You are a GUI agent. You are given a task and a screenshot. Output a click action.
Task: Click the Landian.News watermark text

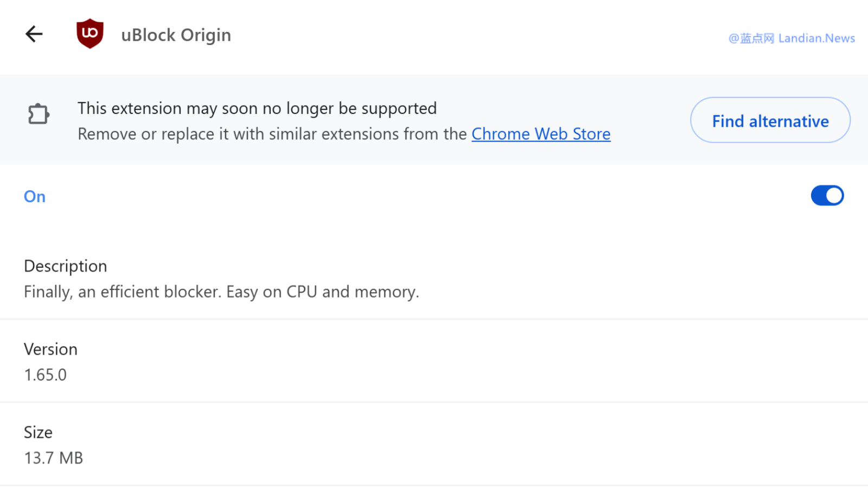coord(816,38)
